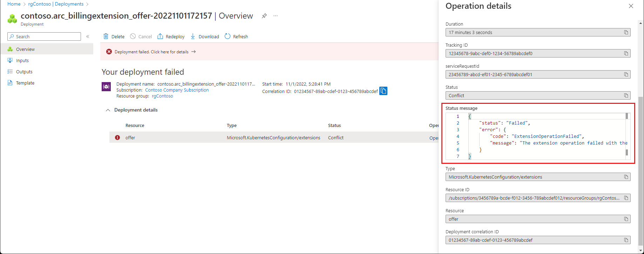The height and width of the screenshot is (254, 644).
Task: Copy the serviceRequestId value
Action: click(x=626, y=75)
